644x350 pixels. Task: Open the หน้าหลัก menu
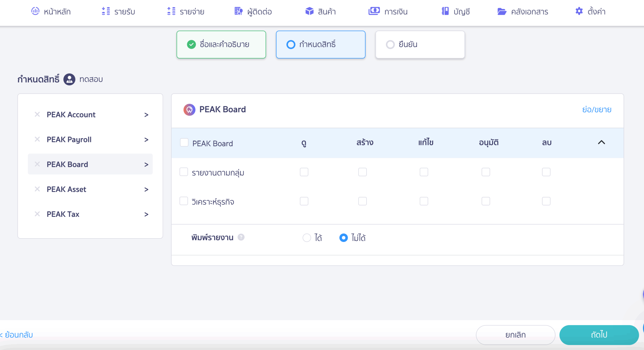point(51,11)
